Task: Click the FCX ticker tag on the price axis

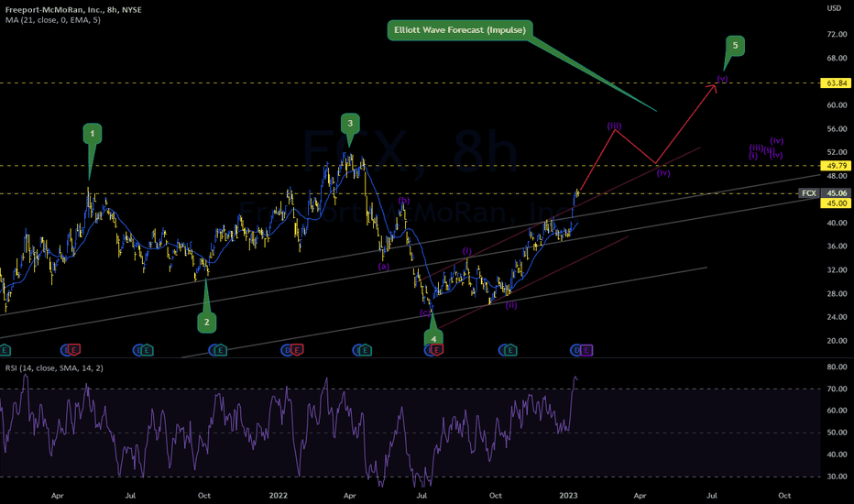Action: (809, 192)
